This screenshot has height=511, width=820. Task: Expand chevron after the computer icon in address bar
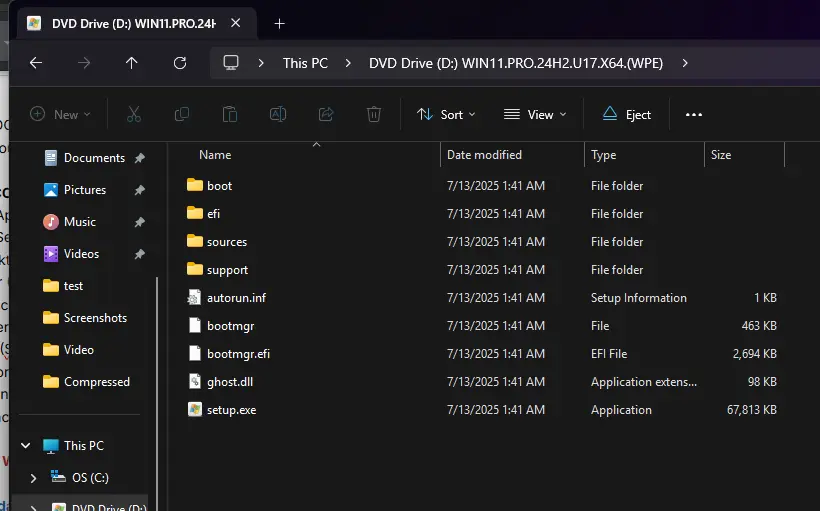tap(261, 63)
